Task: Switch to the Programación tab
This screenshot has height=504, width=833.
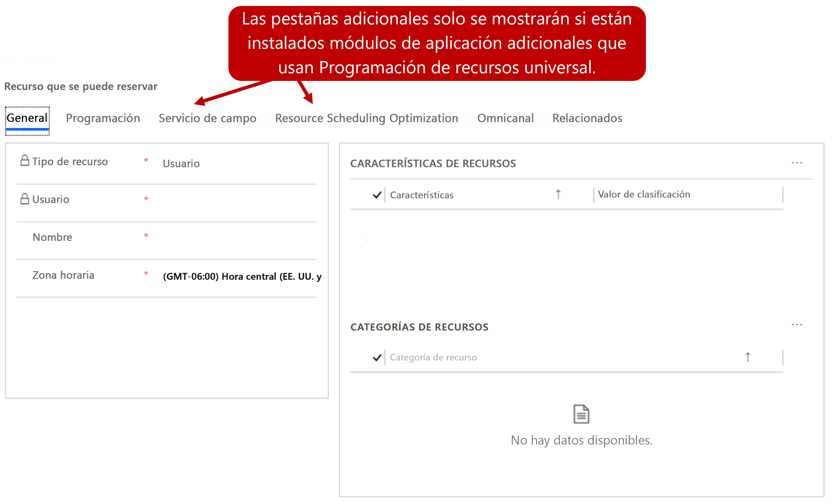Action: (x=103, y=118)
